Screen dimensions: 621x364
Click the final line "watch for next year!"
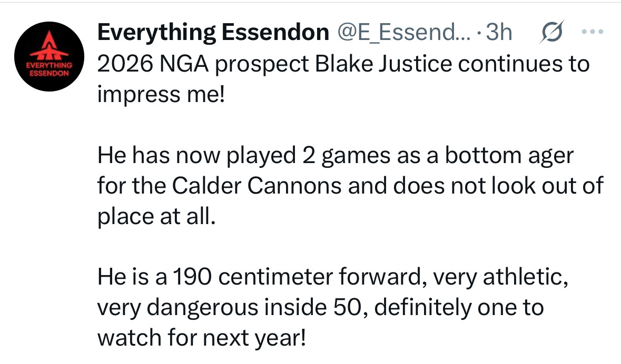202,338
